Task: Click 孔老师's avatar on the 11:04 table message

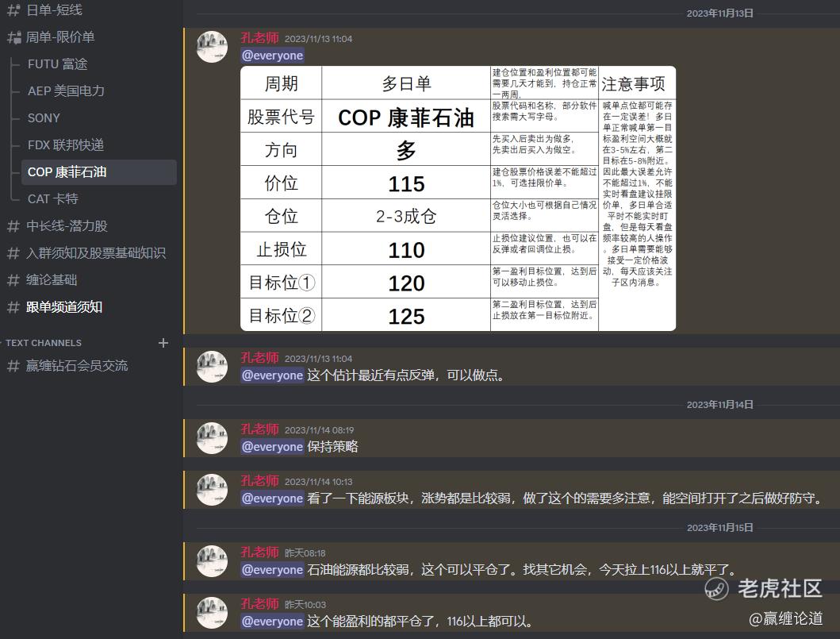Action: coord(212,47)
